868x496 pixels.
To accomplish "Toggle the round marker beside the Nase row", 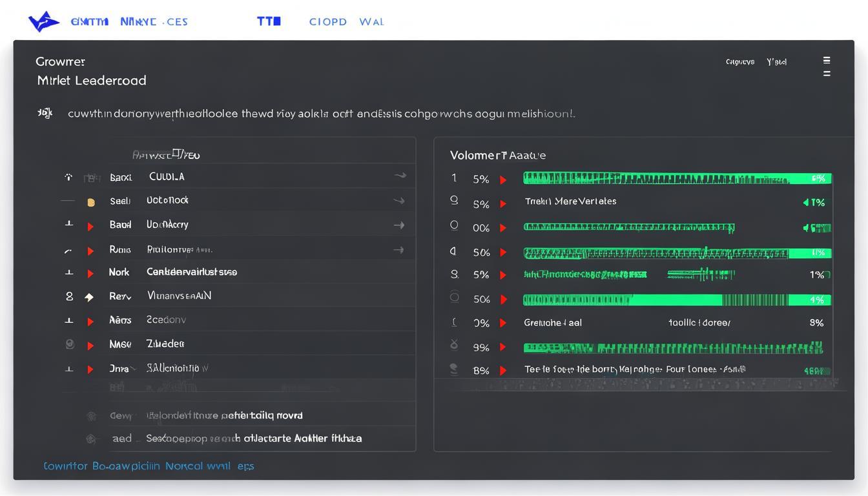I will 70,345.
